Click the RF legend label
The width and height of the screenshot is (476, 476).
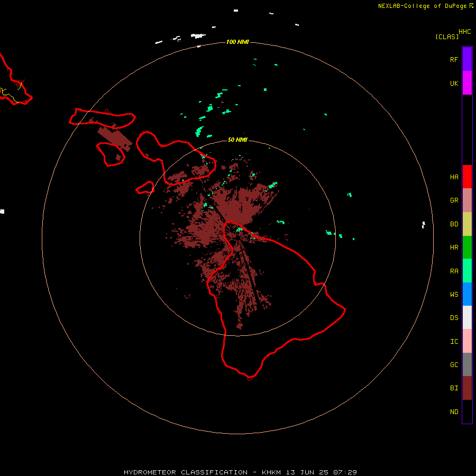tap(454, 59)
